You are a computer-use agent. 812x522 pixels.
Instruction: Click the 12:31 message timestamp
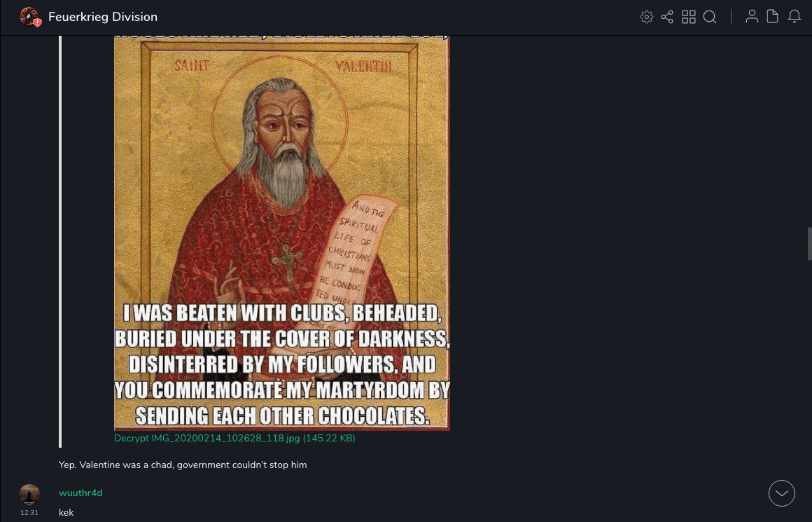(x=29, y=513)
